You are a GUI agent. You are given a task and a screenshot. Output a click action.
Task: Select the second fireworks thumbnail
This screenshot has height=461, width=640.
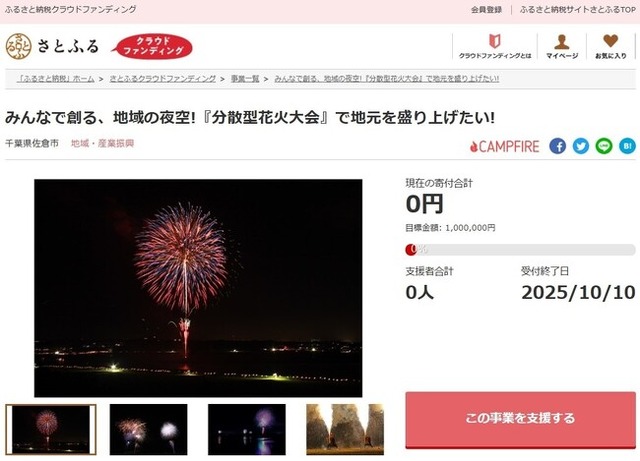149,429
